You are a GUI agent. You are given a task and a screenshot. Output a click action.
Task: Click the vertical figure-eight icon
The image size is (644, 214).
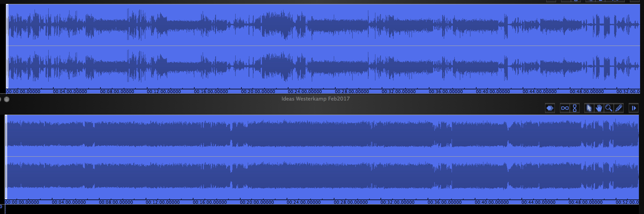tap(574, 108)
